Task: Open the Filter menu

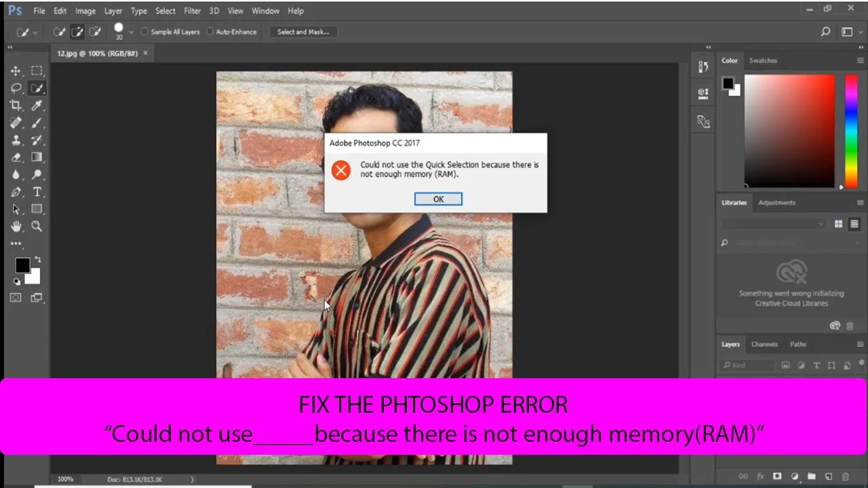Action: pyautogui.click(x=193, y=11)
